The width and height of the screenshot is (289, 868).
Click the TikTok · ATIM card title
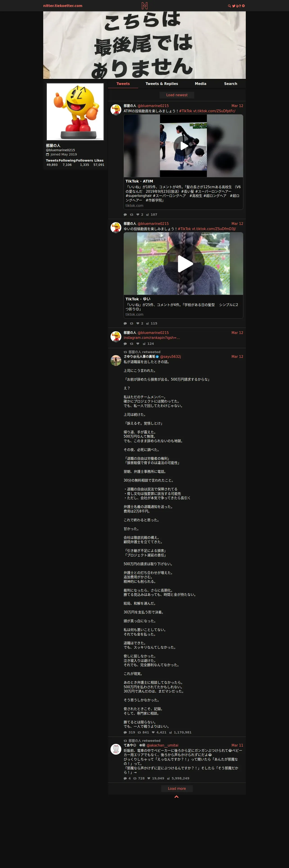[139, 181]
